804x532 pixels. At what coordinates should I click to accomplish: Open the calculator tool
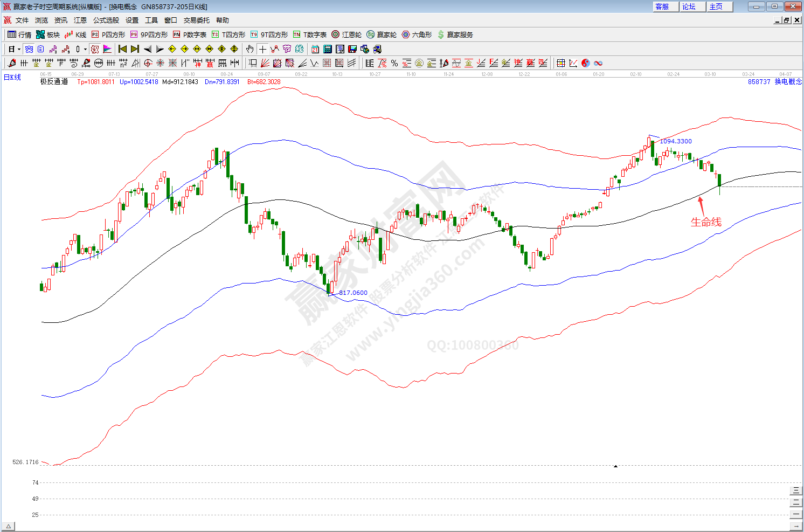click(328, 49)
